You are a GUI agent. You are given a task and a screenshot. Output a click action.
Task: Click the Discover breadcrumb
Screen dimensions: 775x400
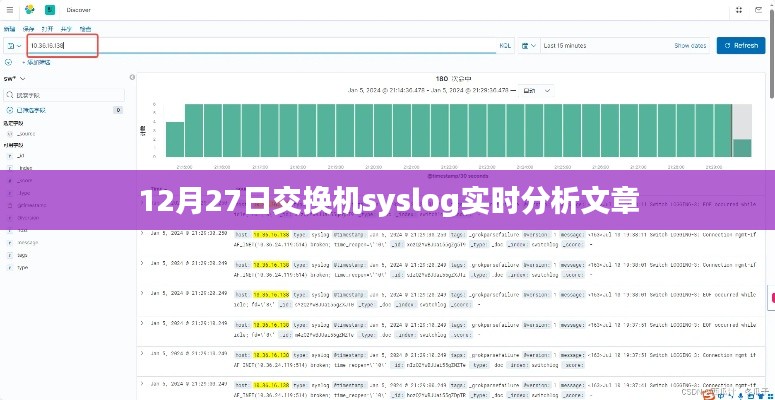77,10
